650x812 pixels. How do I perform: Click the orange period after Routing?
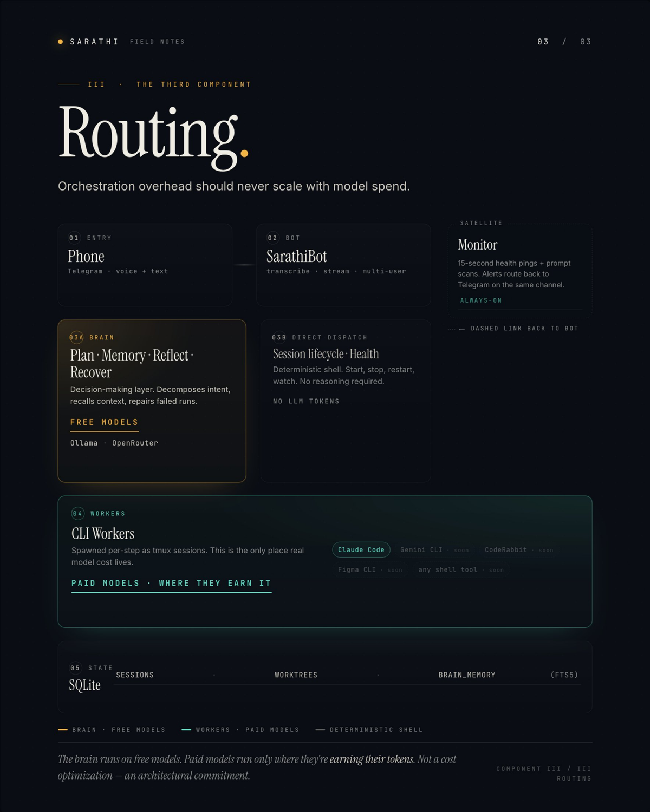tap(244, 154)
